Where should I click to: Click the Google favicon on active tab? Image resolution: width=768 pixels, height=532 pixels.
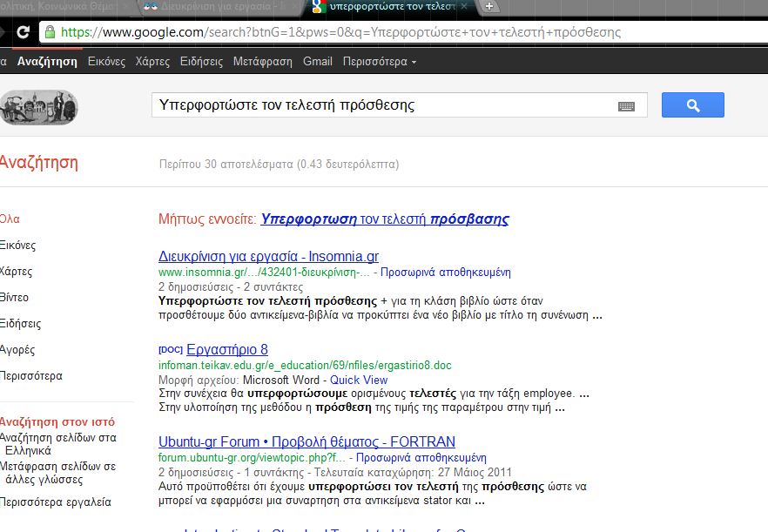(319, 6)
